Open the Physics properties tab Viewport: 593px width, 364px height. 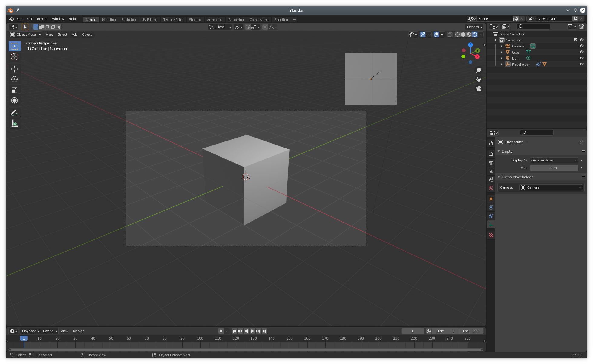pyautogui.click(x=491, y=207)
